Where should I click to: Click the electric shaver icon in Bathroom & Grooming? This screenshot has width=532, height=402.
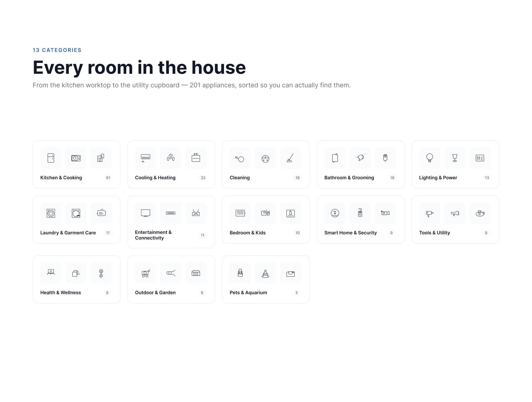pos(385,158)
